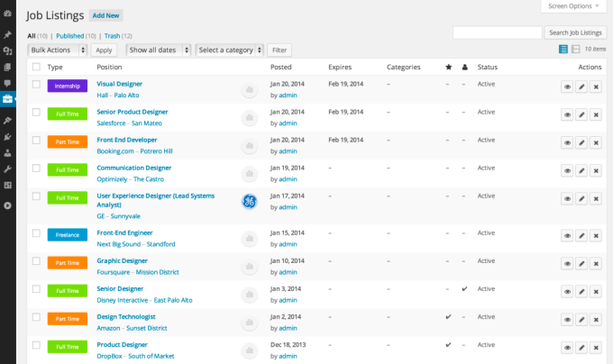Open the Select a category dropdown
Screen dimensions: 613x364
[x=230, y=50]
